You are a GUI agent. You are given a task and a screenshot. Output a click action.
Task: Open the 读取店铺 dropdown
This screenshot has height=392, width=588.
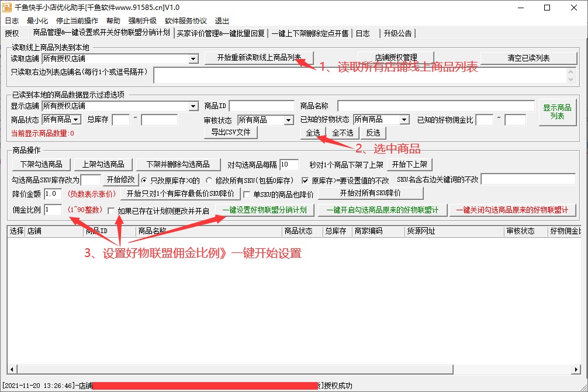[193, 59]
